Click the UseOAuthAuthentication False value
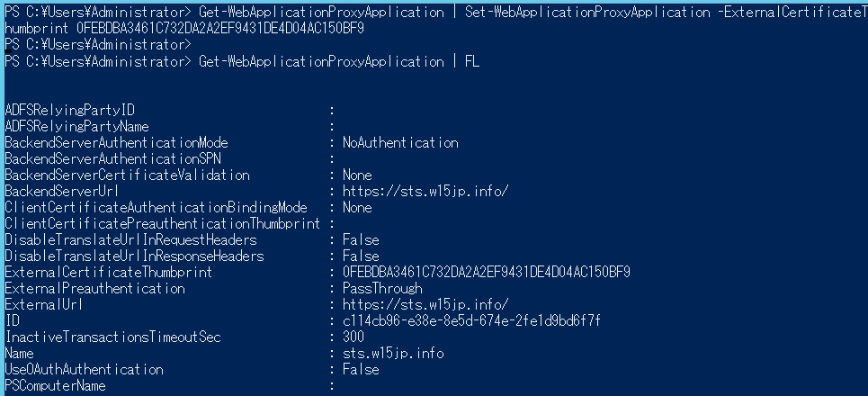The image size is (868, 396). tap(361, 369)
